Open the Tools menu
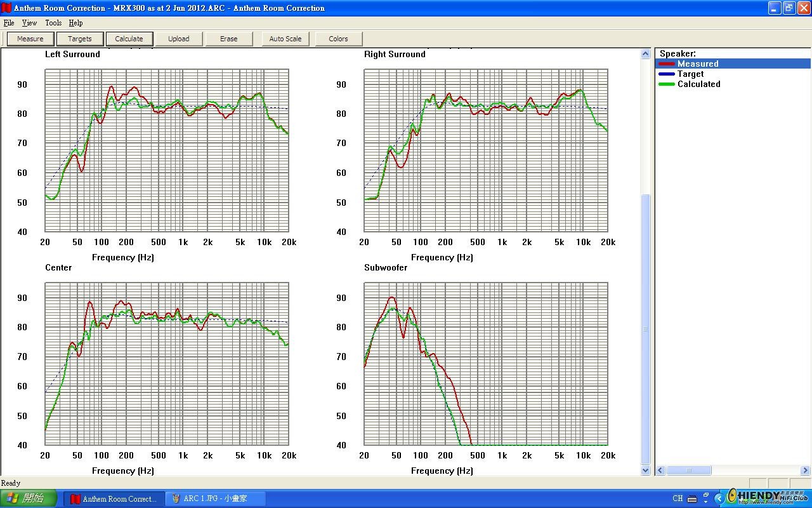Image resolution: width=812 pixels, height=508 pixels. click(53, 23)
